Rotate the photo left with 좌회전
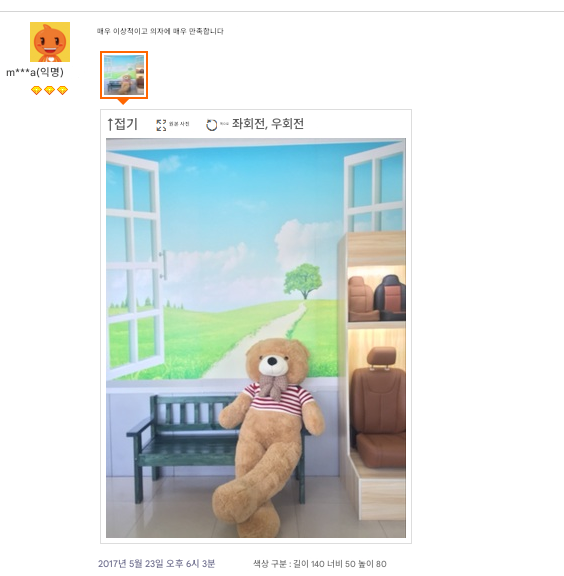Image resolution: width=564 pixels, height=576 pixels. (x=248, y=124)
